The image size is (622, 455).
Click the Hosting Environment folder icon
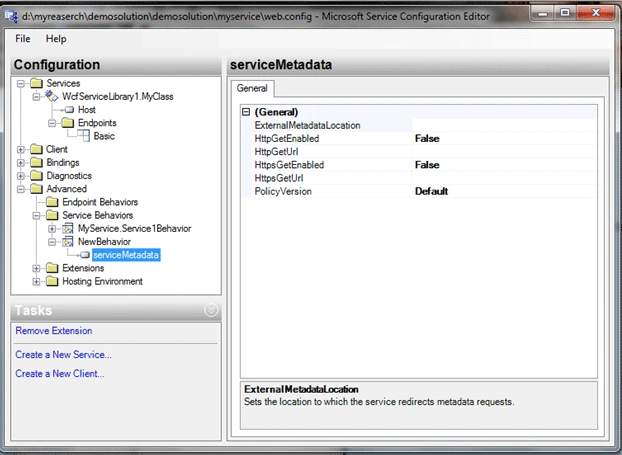52,281
